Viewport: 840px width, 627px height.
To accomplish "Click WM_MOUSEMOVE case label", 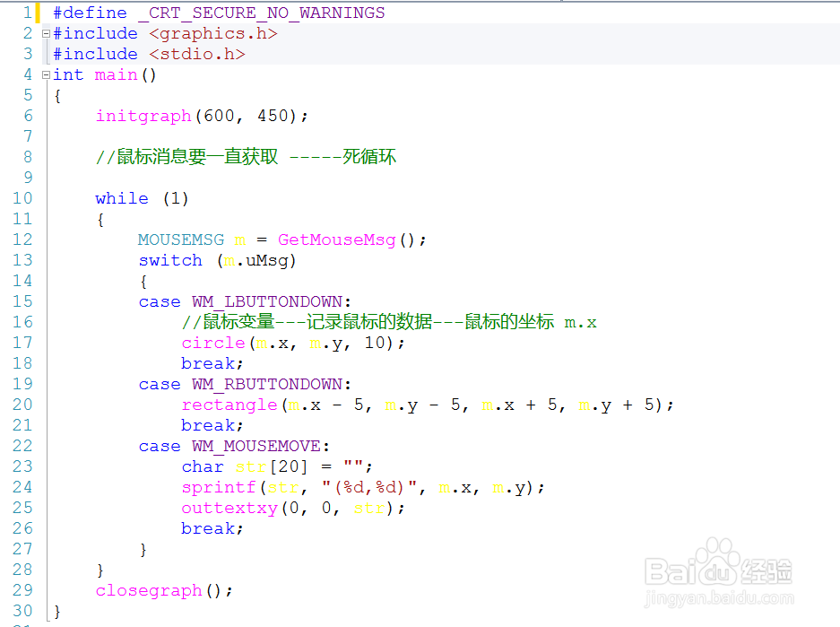I will click(x=256, y=447).
